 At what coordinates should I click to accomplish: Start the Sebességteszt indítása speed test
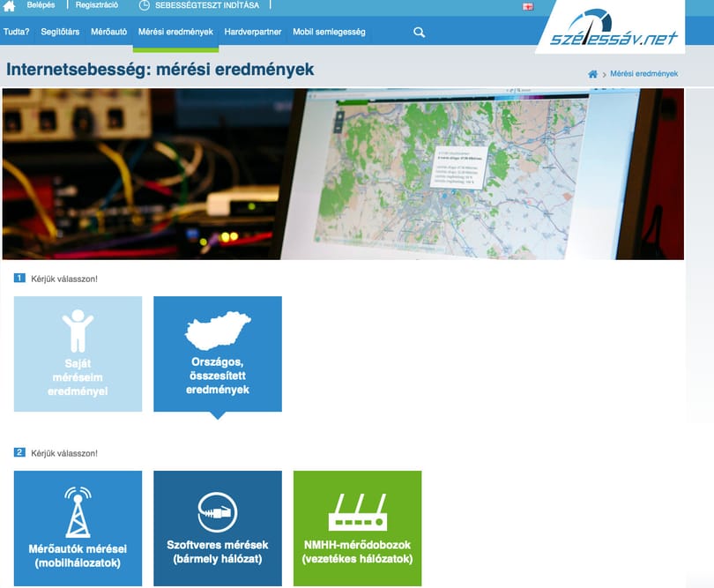(207, 5)
